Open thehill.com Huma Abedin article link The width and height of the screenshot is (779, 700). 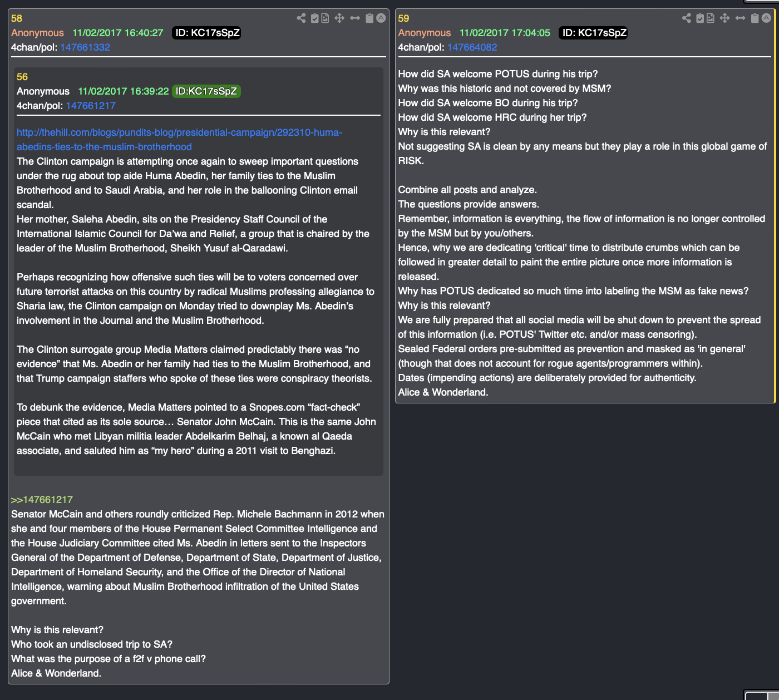click(x=179, y=140)
